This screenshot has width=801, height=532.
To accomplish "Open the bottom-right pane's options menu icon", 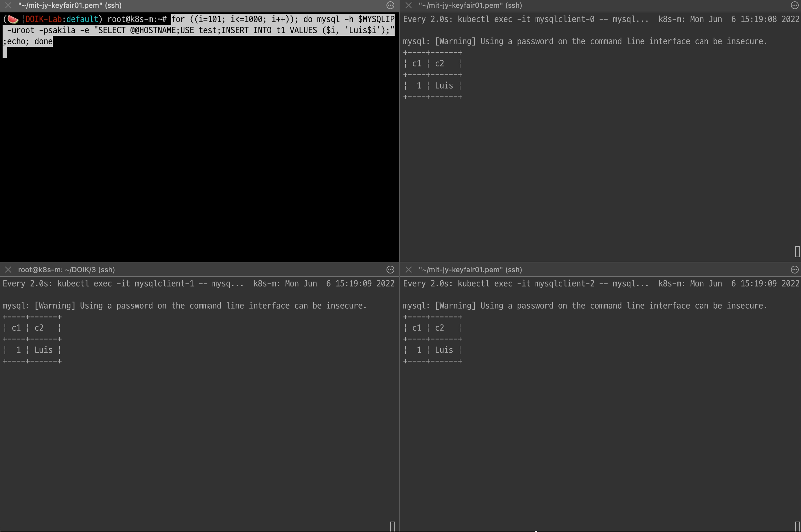I will pyautogui.click(x=794, y=270).
